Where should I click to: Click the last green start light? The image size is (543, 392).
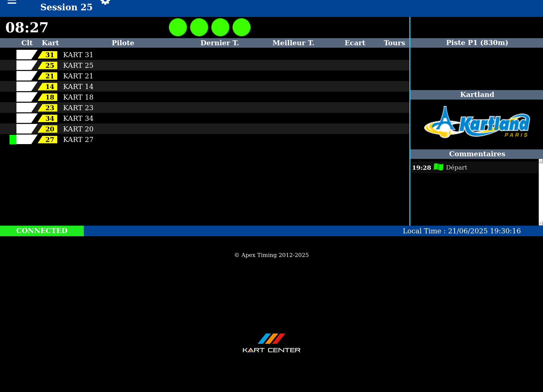[242, 27]
